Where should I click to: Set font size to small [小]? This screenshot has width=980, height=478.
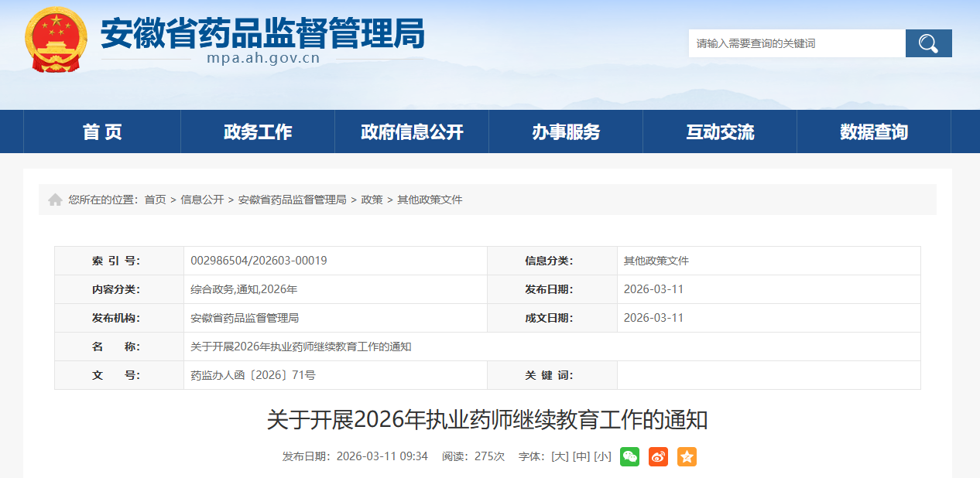coord(602,456)
